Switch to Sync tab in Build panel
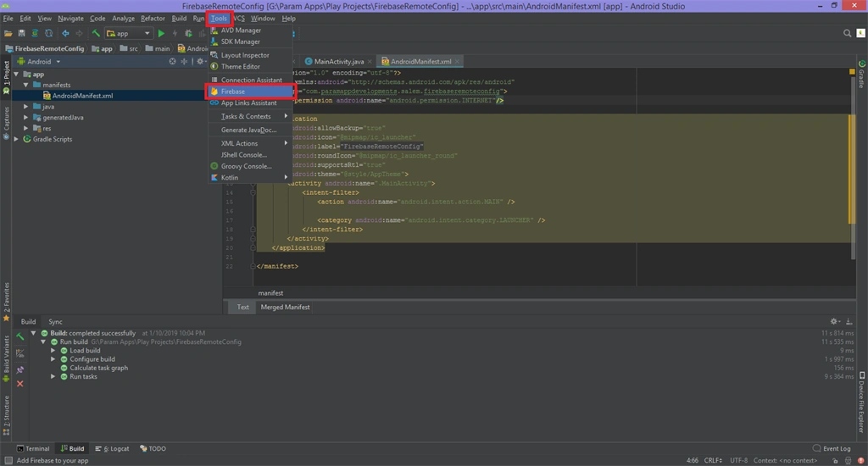868x466 pixels. click(55, 322)
